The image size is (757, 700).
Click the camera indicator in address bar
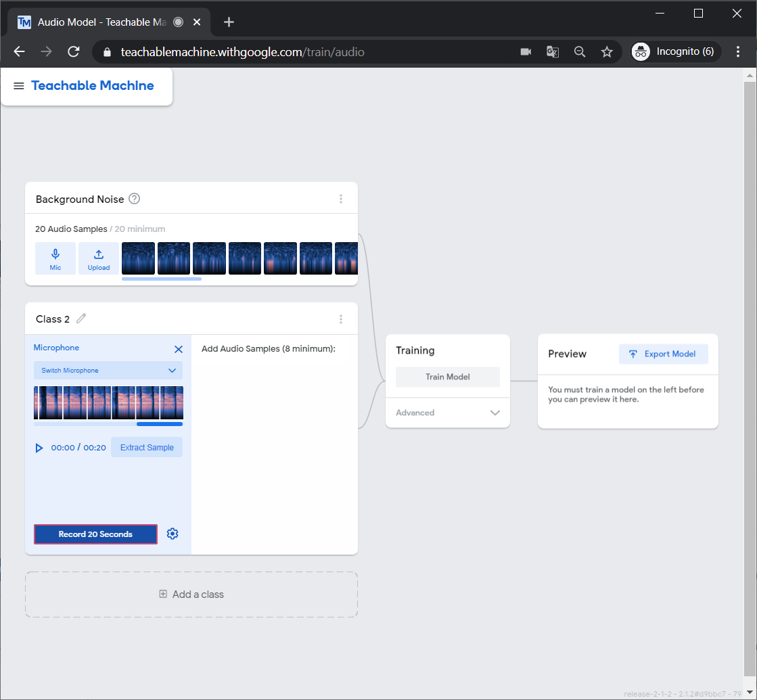[526, 51]
